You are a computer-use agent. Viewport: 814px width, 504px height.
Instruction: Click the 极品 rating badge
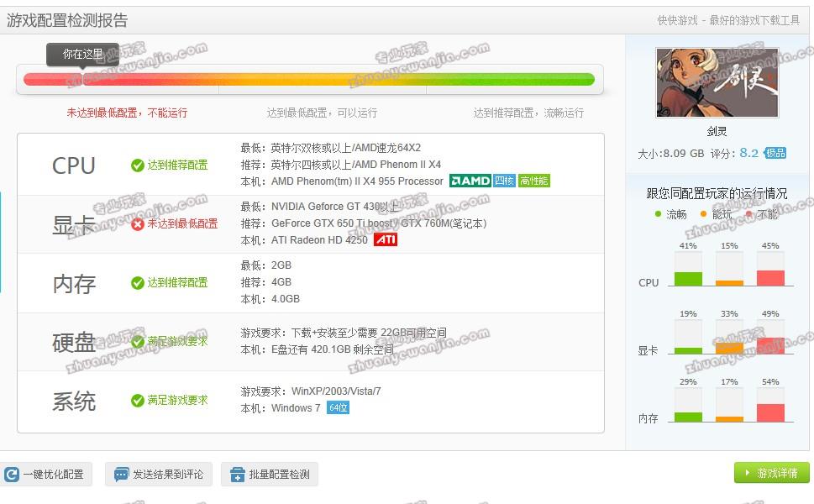775,153
